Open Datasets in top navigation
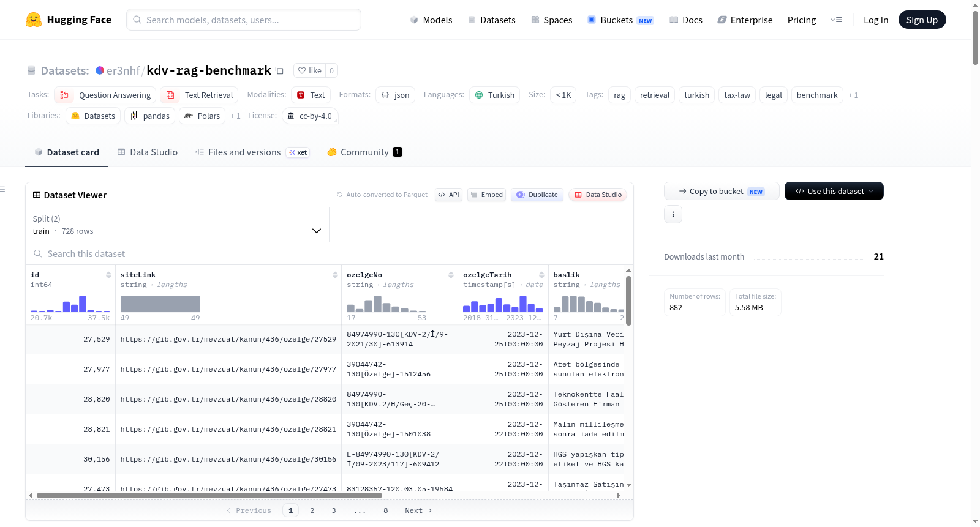 [492, 20]
